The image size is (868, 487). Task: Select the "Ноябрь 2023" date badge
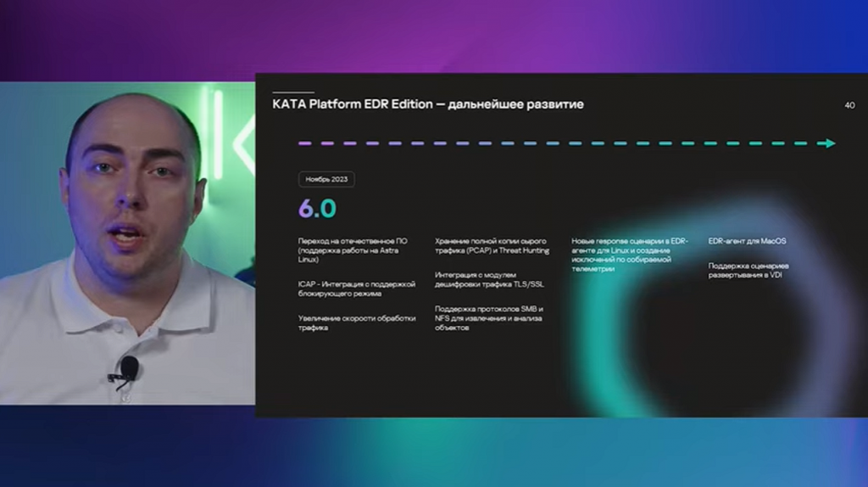click(326, 179)
